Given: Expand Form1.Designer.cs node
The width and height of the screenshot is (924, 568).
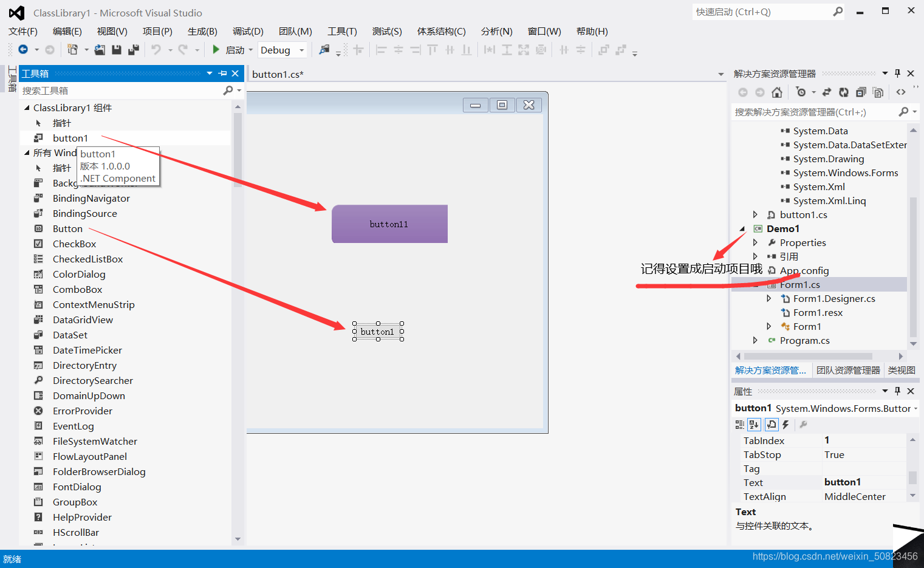Looking at the screenshot, I should 768,298.
